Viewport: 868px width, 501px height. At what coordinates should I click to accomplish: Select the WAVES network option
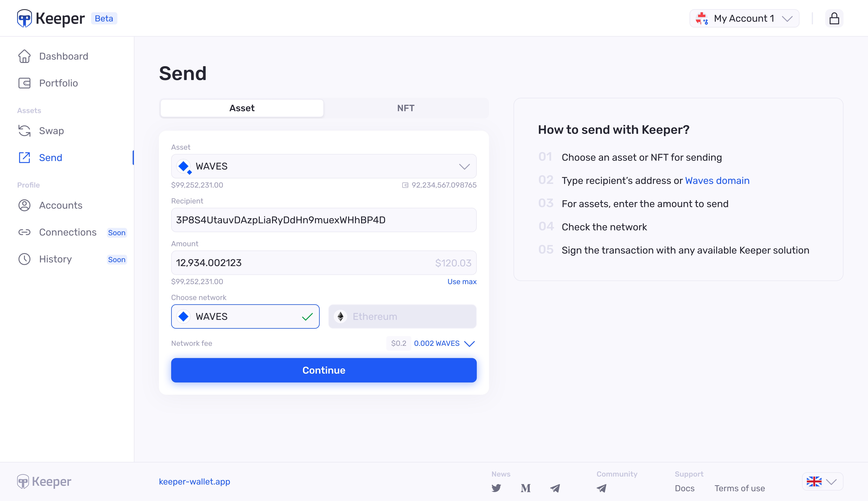pos(245,316)
